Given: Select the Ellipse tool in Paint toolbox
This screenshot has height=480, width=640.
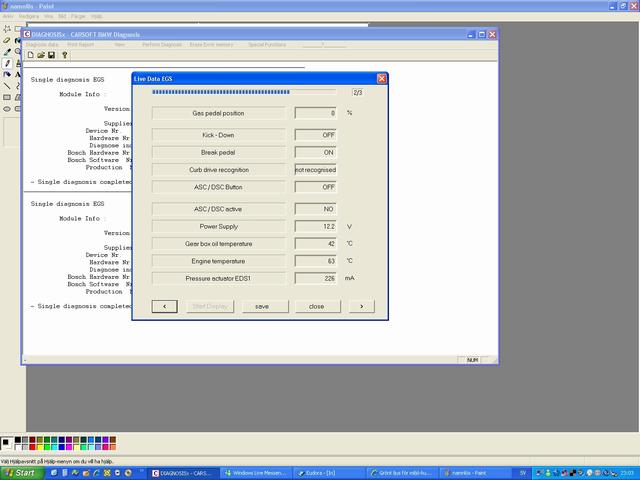Looking at the screenshot, I should click(7, 108).
